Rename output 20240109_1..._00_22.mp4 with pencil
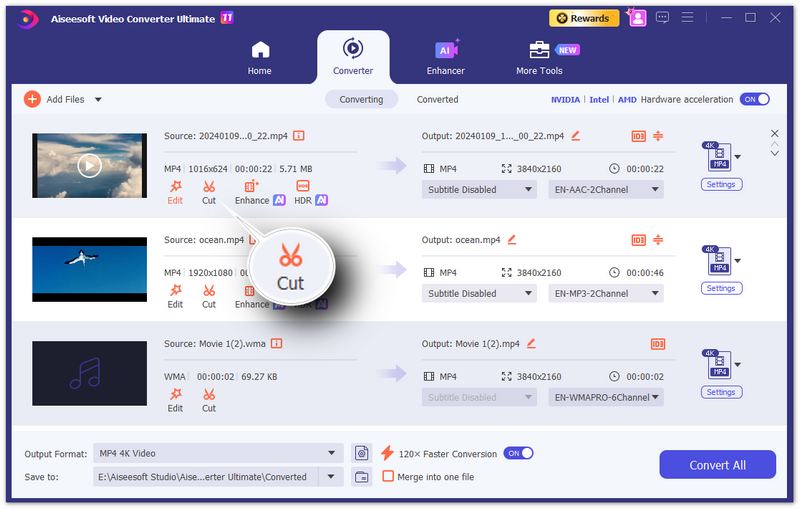Image resolution: width=800 pixels, height=509 pixels. (576, 136)
